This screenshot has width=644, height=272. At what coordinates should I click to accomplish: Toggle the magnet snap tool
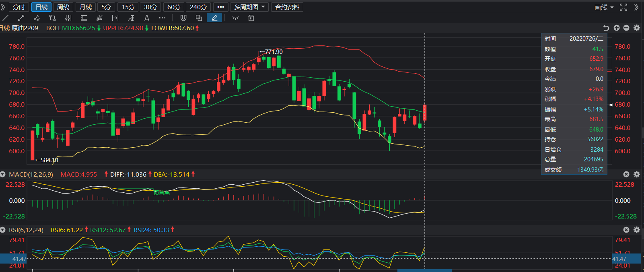pyautogui.click(x=183, y=18)
